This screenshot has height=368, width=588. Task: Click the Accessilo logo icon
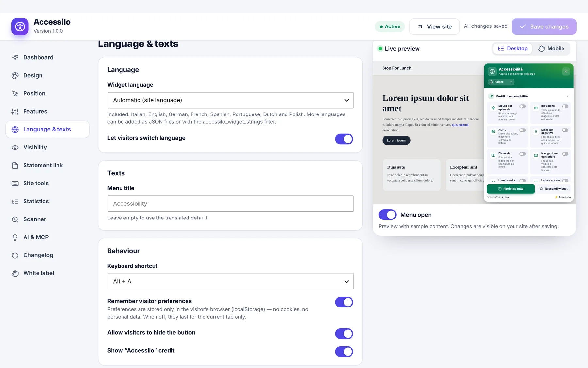[x=20, y=26]
